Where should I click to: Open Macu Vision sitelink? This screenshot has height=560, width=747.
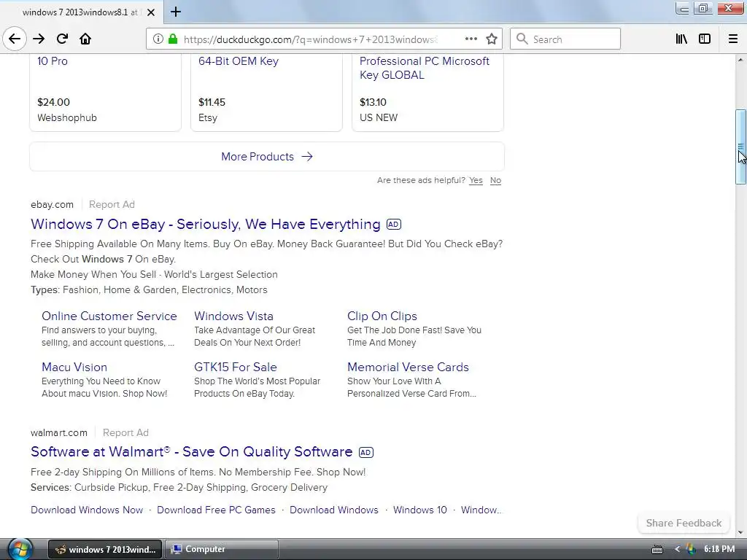pos(74,367)
